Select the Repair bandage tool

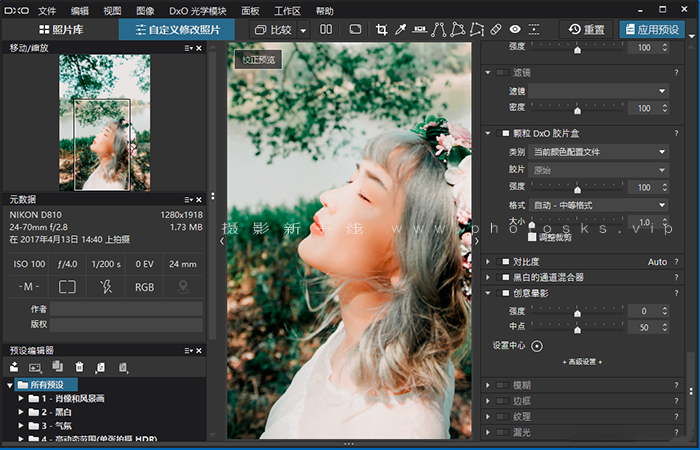(x=496, y=30)
